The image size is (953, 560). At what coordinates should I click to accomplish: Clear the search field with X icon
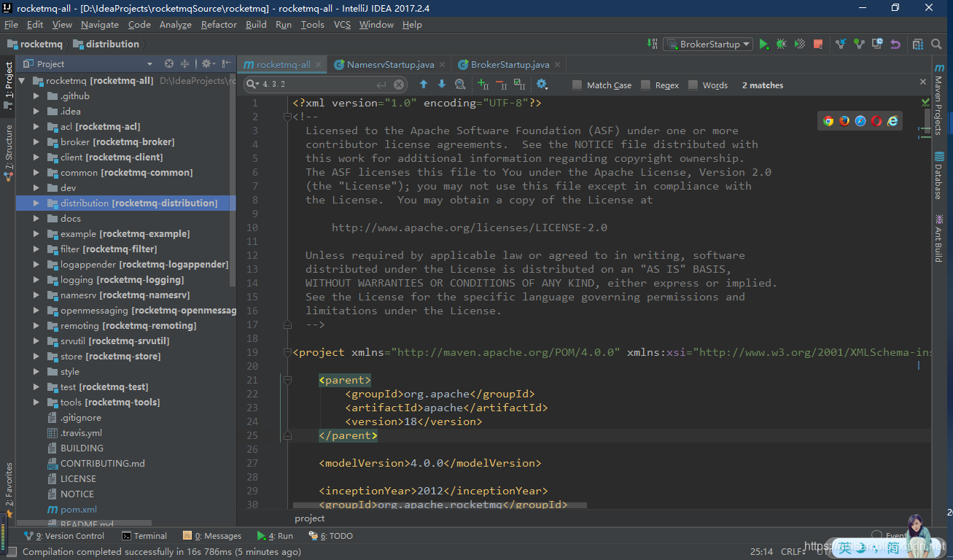(399, 85)
